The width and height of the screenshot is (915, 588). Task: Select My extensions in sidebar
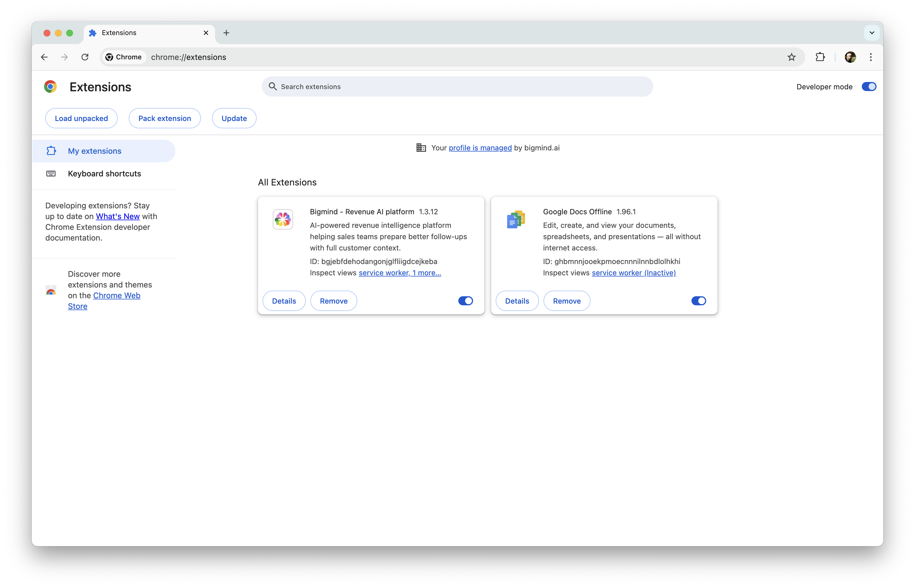tap(104, 151)
